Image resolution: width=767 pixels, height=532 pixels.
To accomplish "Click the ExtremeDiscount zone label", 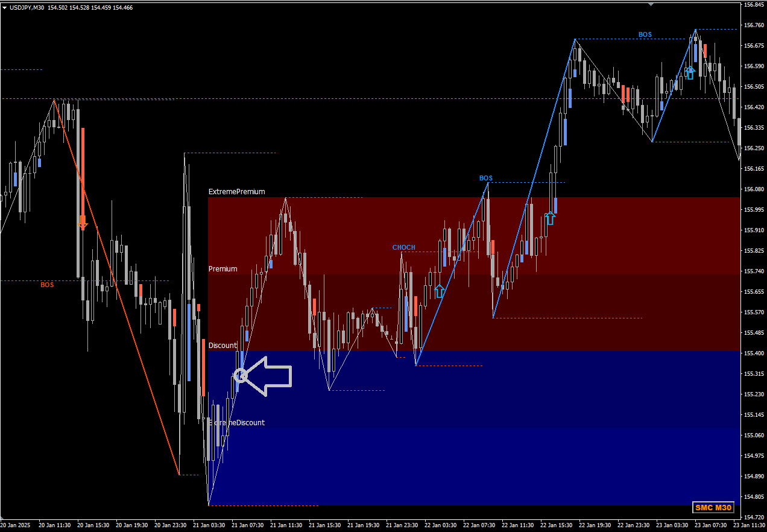I will click(237, 423).
